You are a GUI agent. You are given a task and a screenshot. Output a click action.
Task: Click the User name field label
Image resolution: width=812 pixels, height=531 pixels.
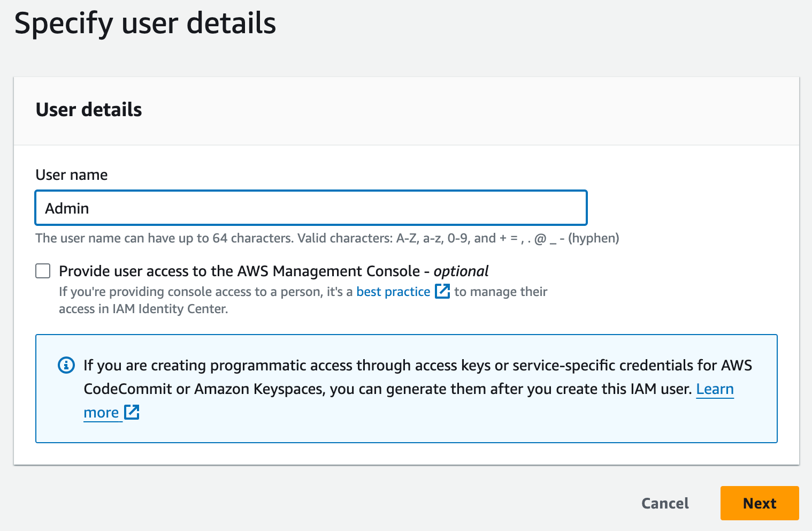72,175
